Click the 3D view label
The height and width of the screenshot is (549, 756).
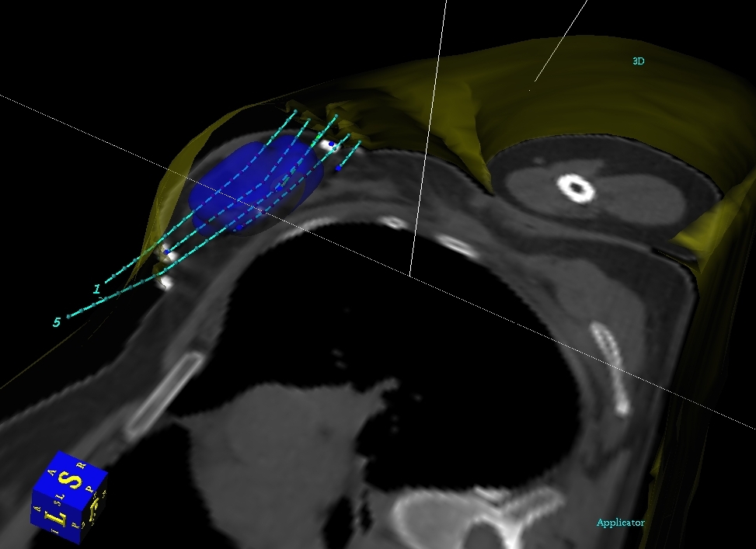[x=638, y=61]
